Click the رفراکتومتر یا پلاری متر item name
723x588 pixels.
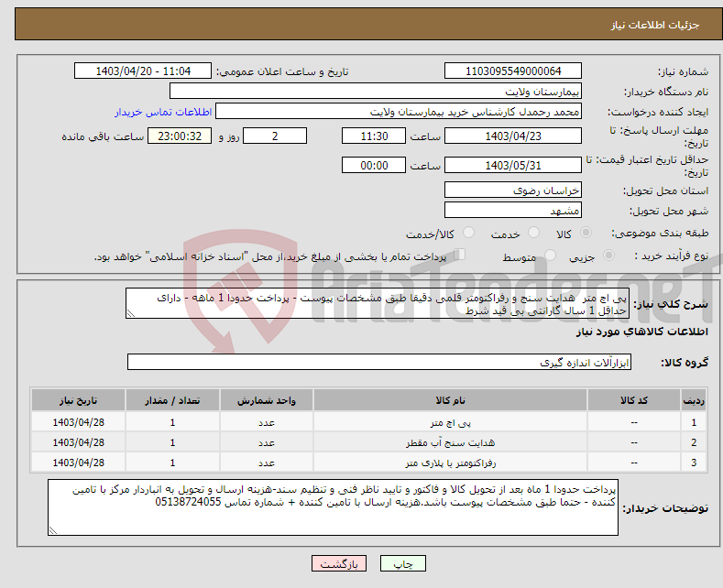tap(451, 463)
